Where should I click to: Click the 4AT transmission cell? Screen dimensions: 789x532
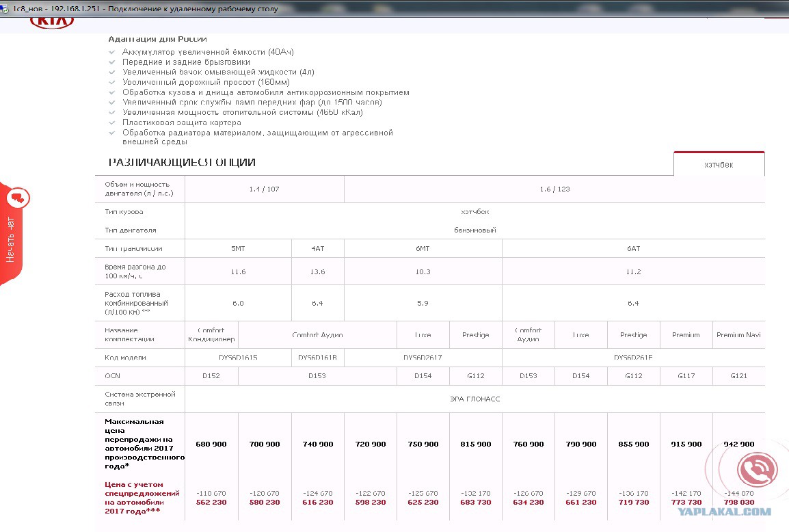[317, 249]
